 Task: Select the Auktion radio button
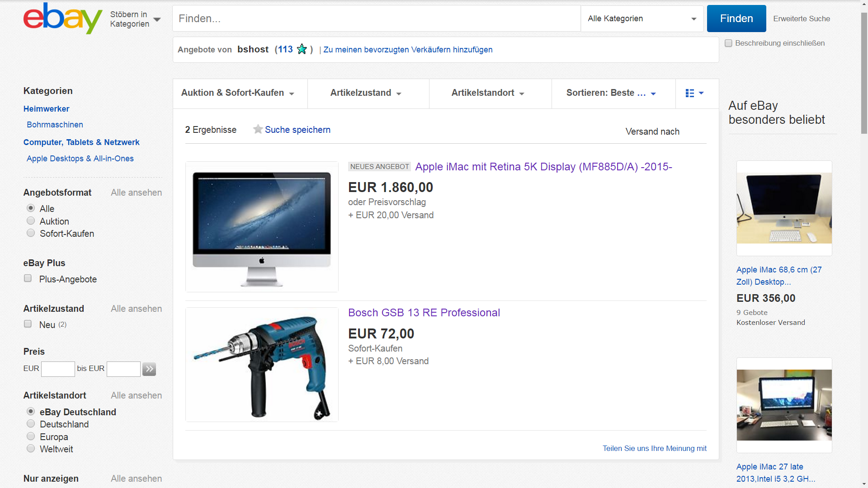coord(31,221)
